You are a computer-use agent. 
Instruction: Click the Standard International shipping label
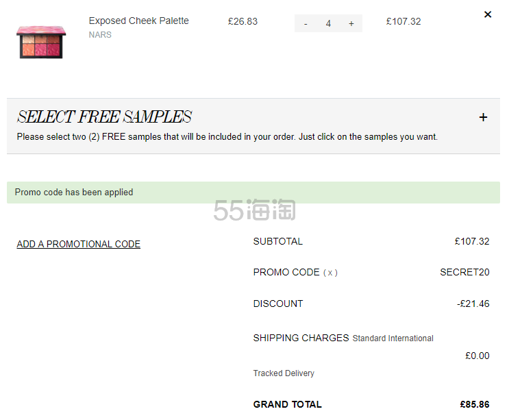[x=393, y=338]
